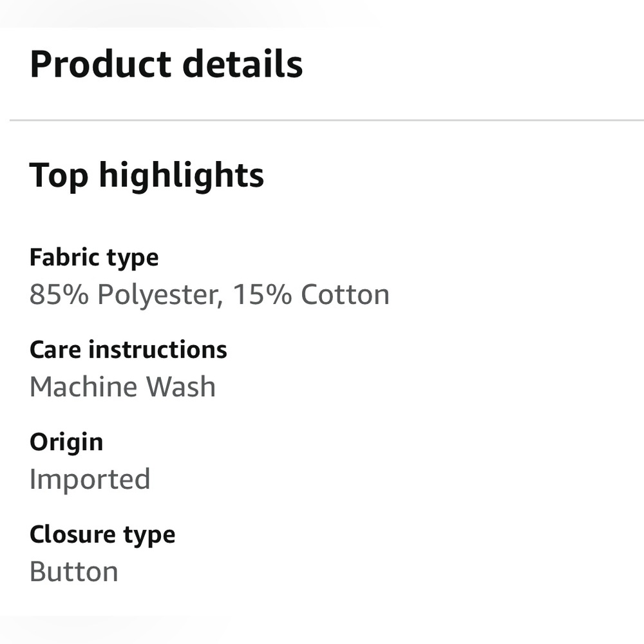Select the Machine Wash value
Screen dimensions: 644x644
coord(123,387)
